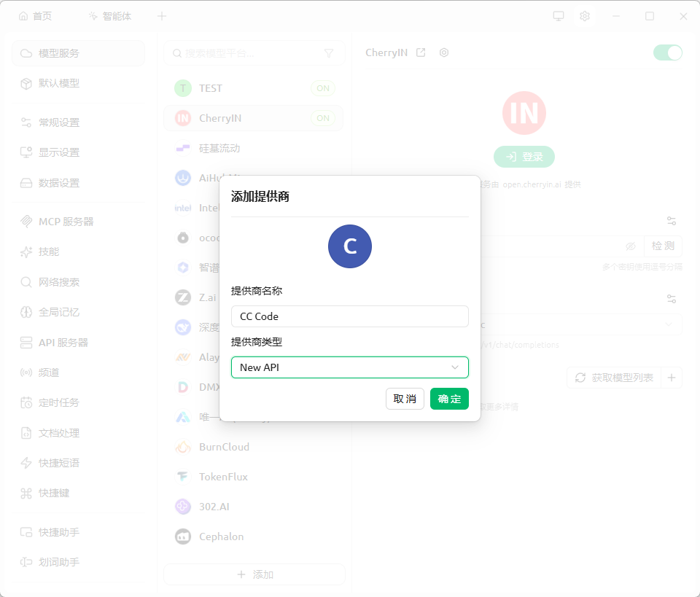Switch to the 首页 tab
The width and height of the screenshot is (700, 597).
(x=35, y=17)
